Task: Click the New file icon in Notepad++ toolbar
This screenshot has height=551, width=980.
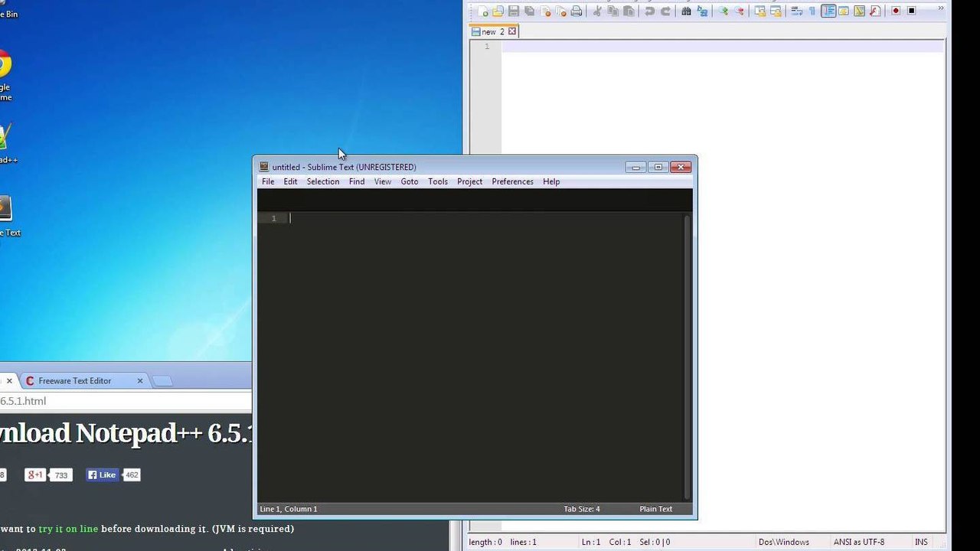Action: 483,11
